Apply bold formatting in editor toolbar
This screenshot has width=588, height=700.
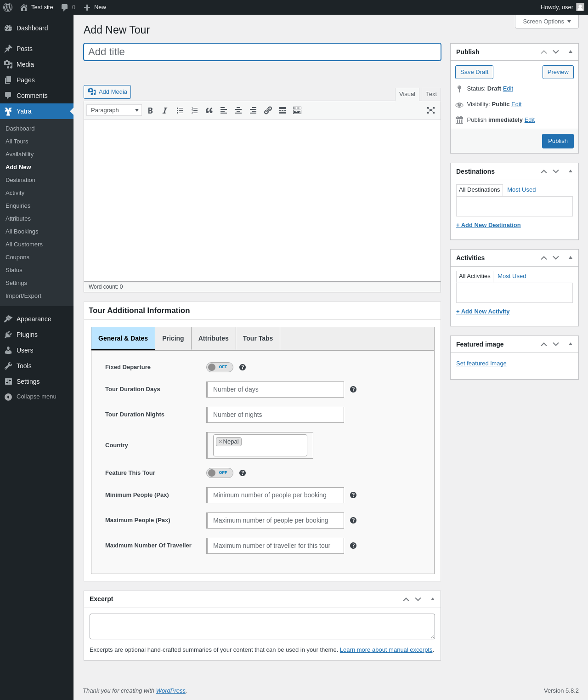[150, 110]
